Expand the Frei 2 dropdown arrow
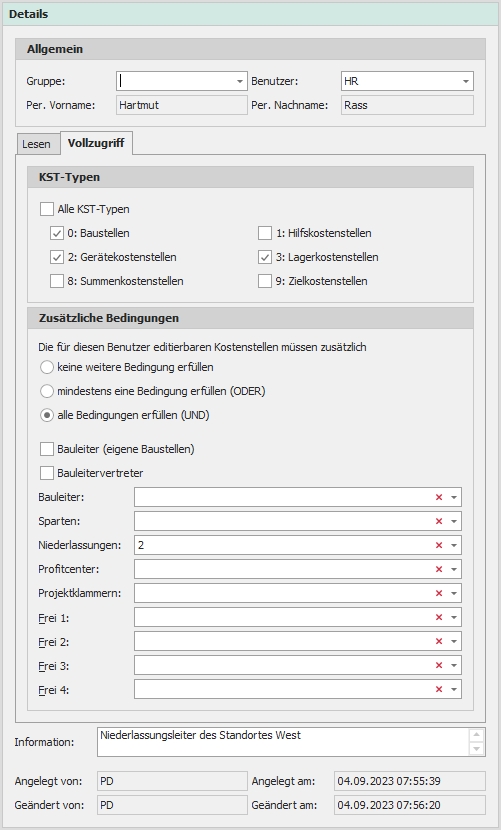The image size is (501, 830). click(454, 641)
